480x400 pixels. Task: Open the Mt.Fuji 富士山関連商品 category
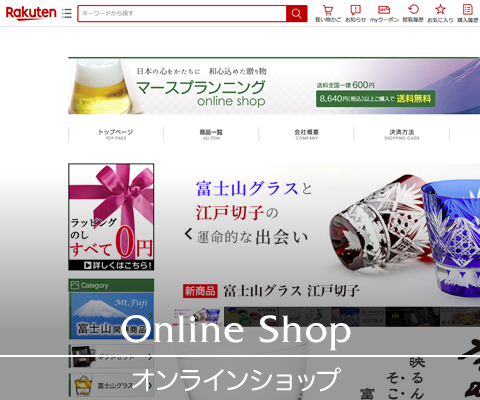pyautogui.click(x=111, y=316)
